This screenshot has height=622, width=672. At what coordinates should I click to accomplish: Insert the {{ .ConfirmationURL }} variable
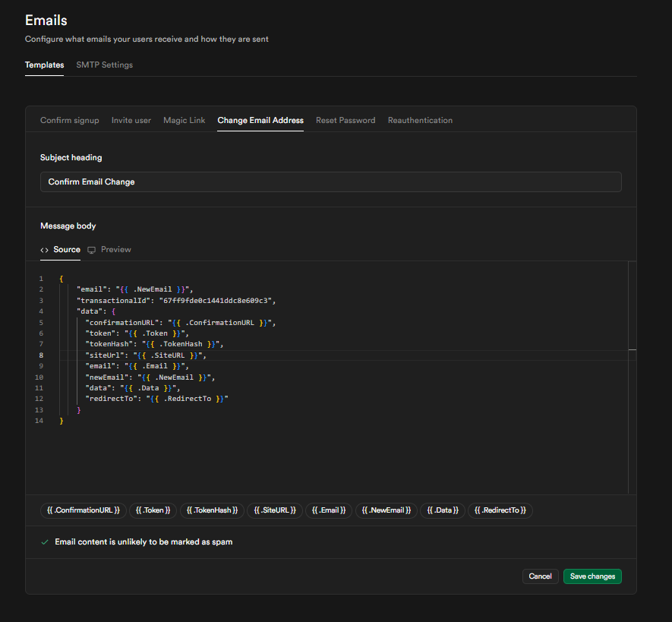83,510
